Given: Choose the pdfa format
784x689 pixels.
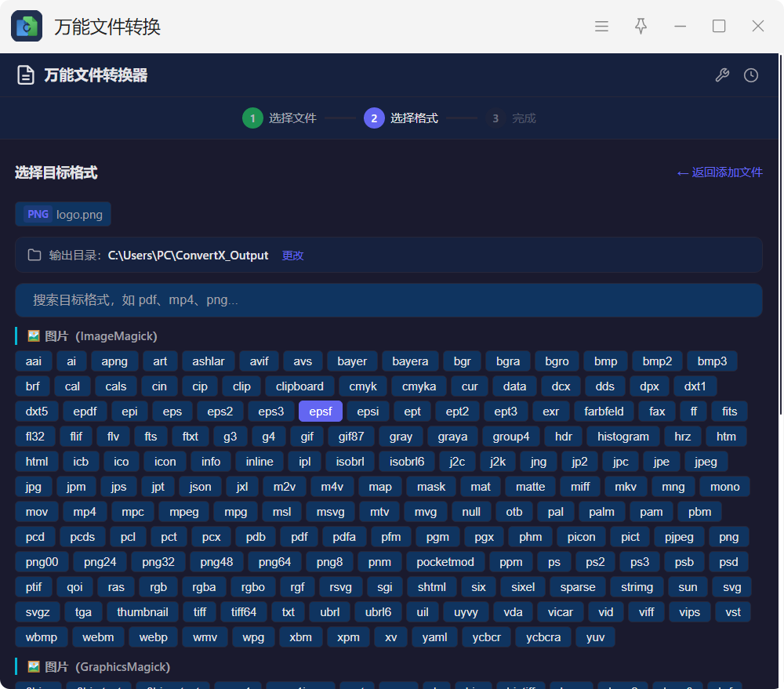Looking at the screenshot, I should click(344, 537).
